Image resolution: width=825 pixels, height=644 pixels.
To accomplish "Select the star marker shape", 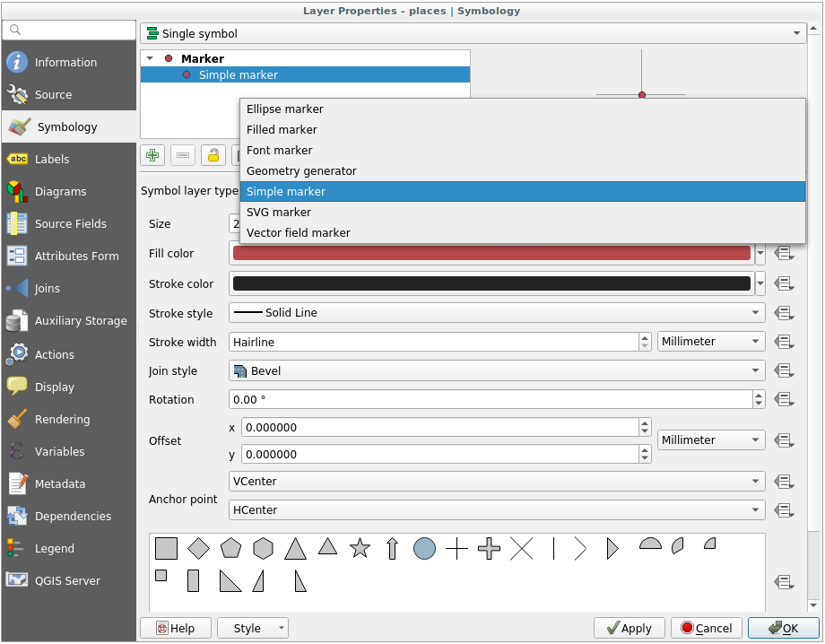I will pyautogui.click(x=360, y=548).
